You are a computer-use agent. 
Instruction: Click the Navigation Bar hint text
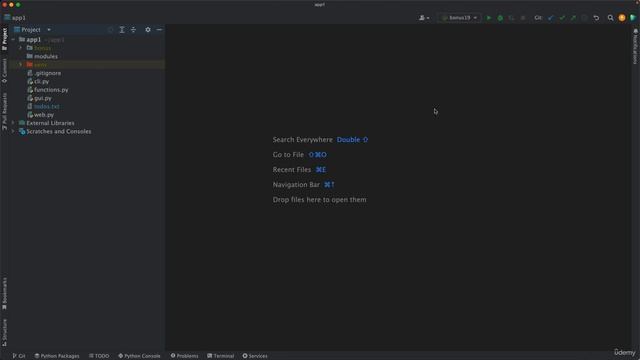pyautogui.click(x=296, y=184)
